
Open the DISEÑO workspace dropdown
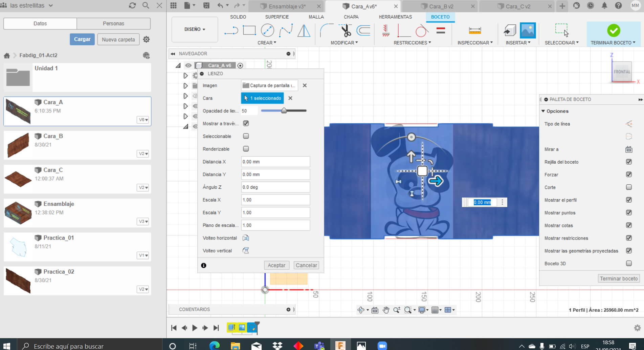pos(195,29)
